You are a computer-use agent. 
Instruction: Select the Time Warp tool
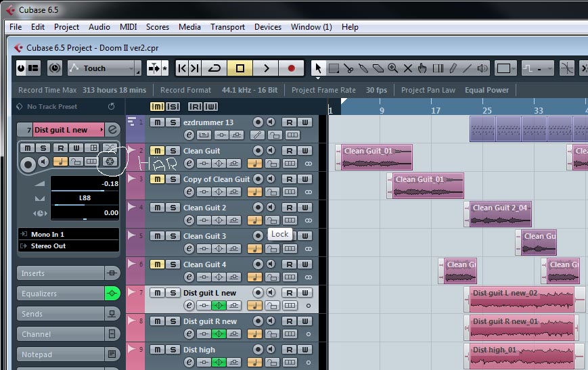[438, 68]
